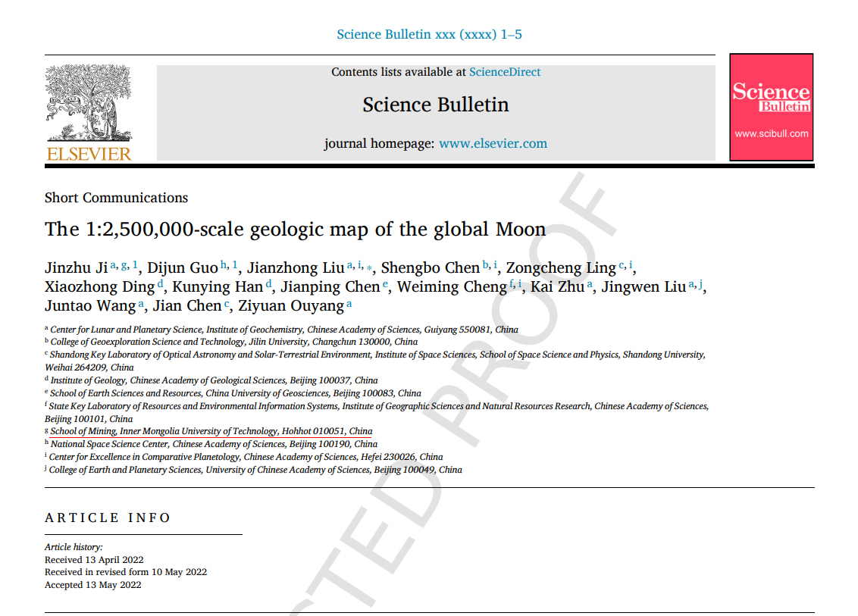Click superscript e after Jianping Chen
This screenshot has height=616, width=858.
385,284
